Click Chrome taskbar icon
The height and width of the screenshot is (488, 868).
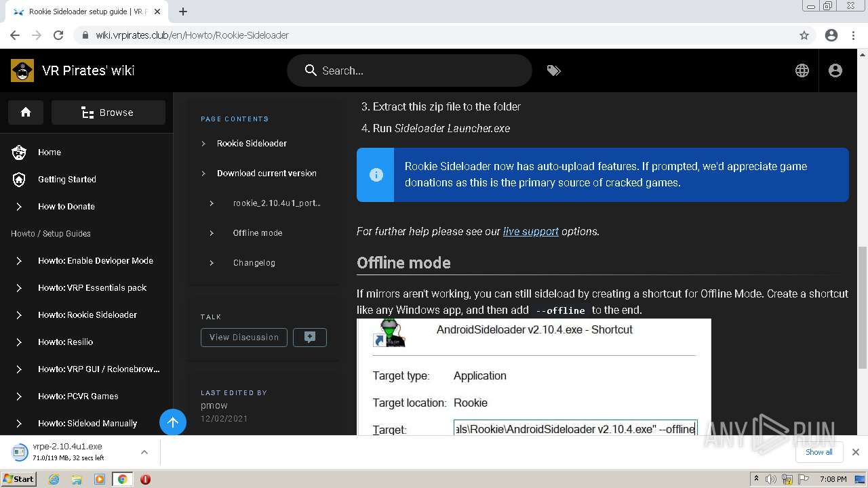pos(122,479)
